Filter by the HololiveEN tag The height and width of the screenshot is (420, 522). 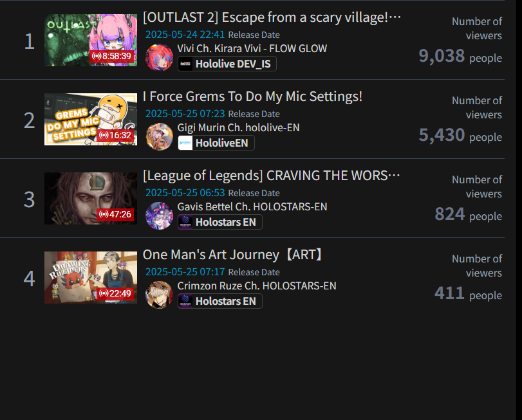[x=216, y=143]
